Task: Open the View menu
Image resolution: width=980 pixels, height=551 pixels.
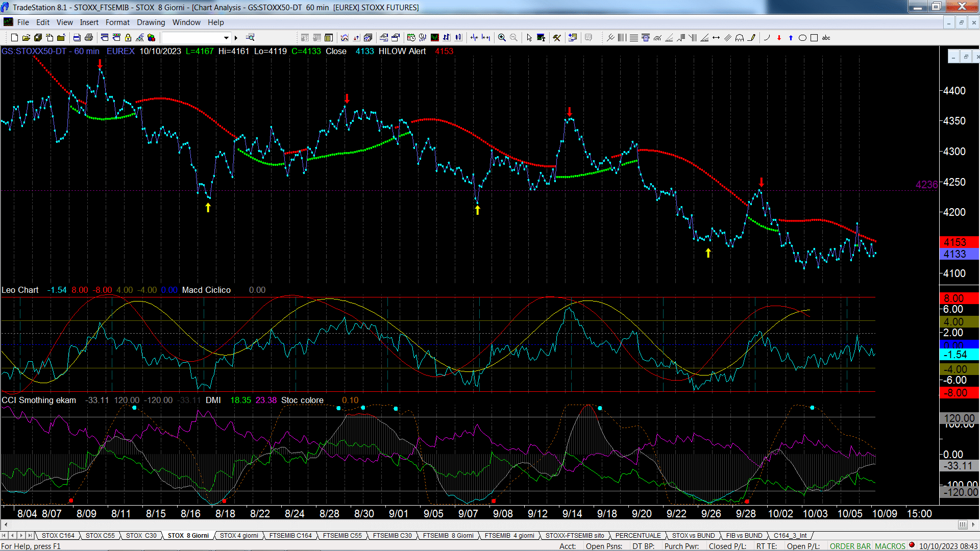Action: (64, 22)
